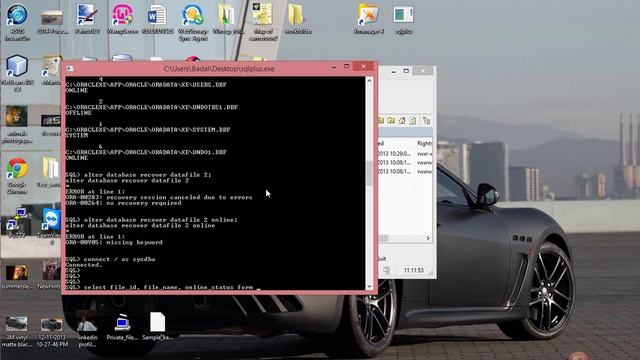The height and width of the screenshot is (360, 640).
Task: Click the UNDO1.DBF path line in console
Action: [x=146, y=152]
